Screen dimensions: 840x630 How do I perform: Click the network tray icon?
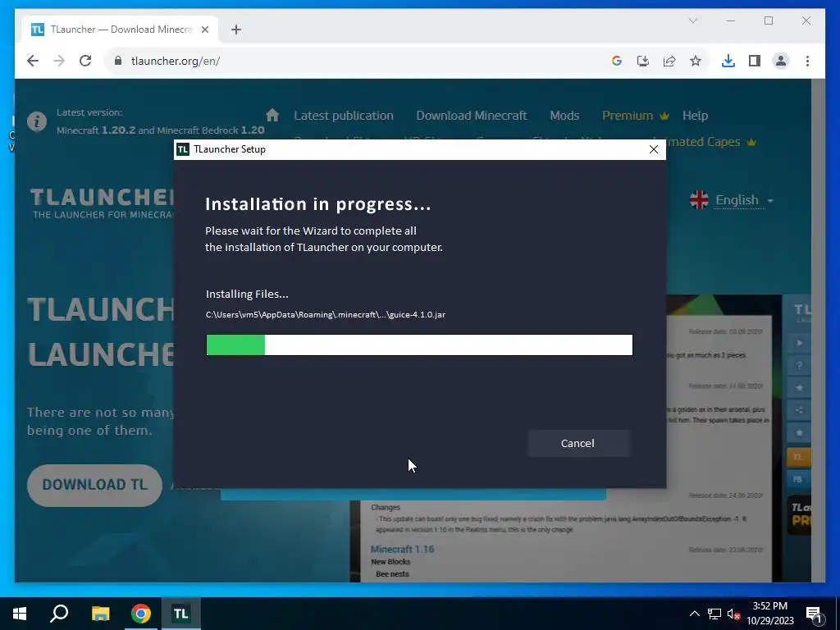714,614
